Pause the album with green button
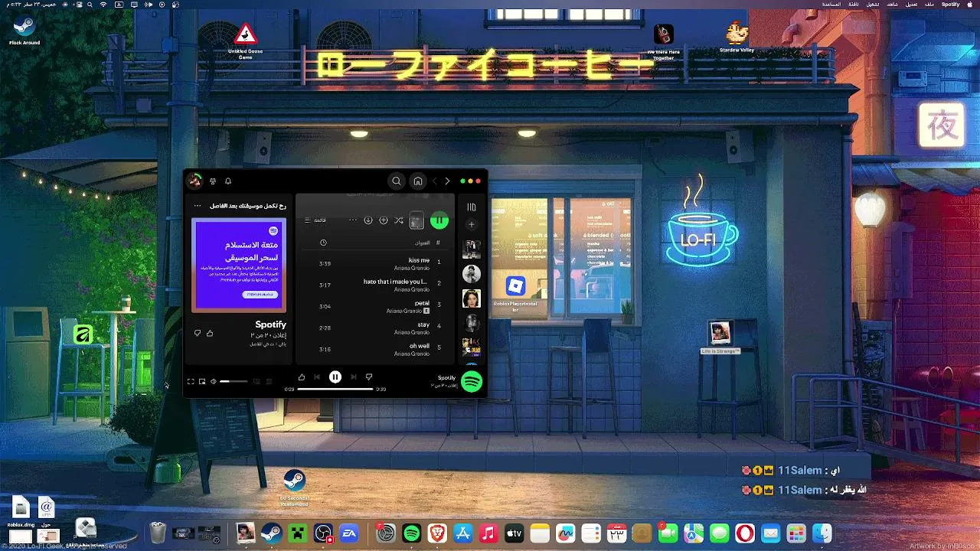Viewport: 980px width, 551px height. pyautogui.click(x=439, y=220)
